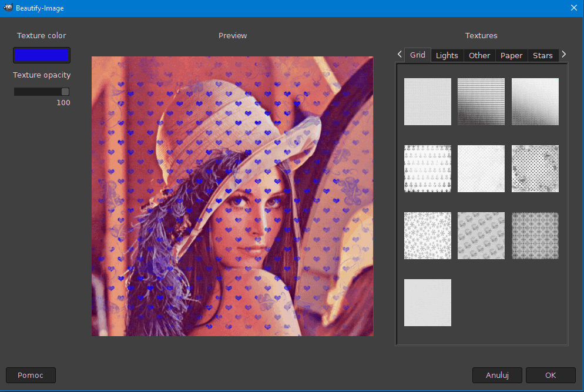Screen dimensions: 584x392
Task: Cancel with the Anuluj button
Action: tap(497, 375)
